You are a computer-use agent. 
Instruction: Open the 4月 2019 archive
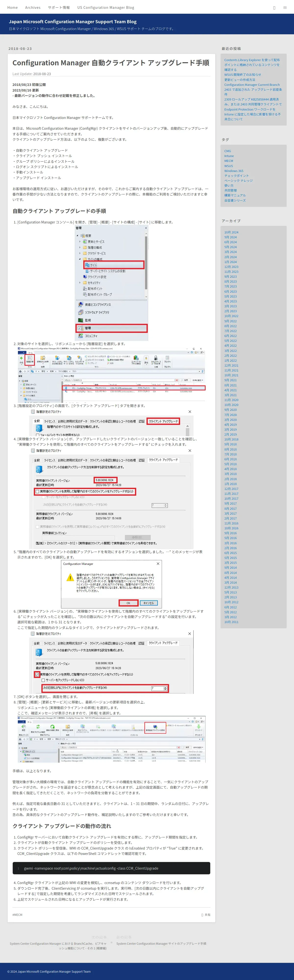tap(230, 425)
